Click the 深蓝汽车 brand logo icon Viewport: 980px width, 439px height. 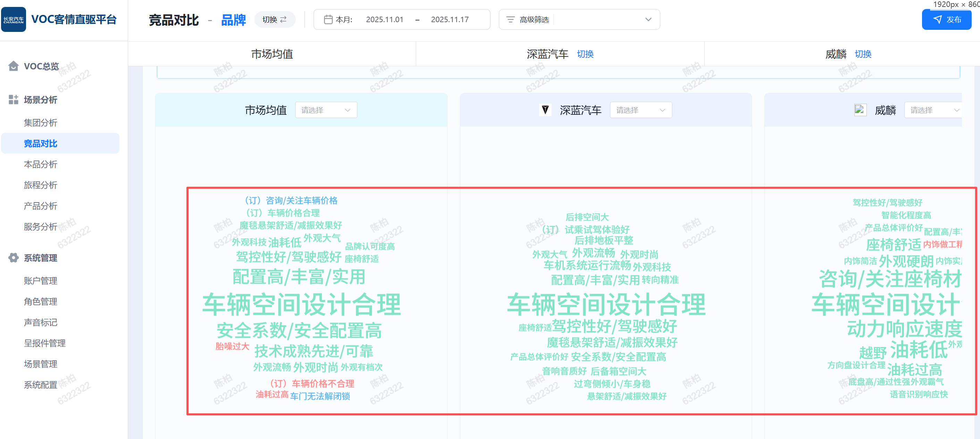click(545, 110)
